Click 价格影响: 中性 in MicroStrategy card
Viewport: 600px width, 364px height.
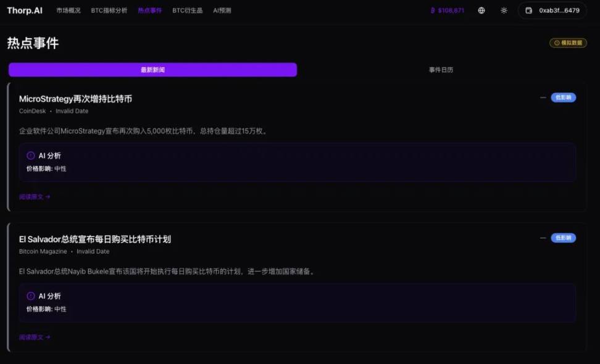(46, 168)
